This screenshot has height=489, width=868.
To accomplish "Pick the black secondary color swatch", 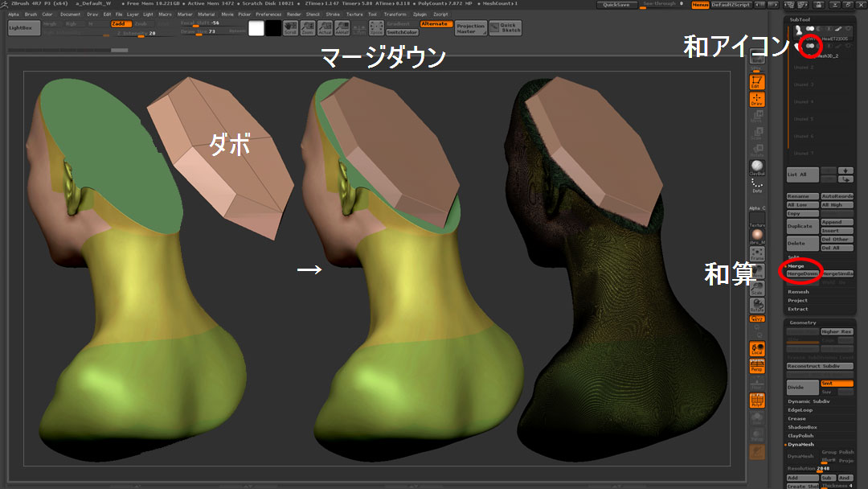I will click(x=273, y=28).
